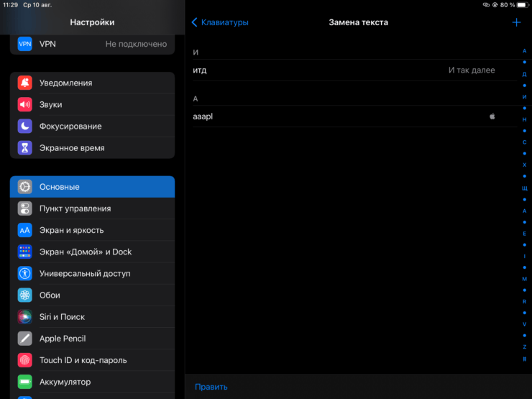Open Apple Pencil settings
This screenshot has width=532, height=399.
click(x=92, y=339)
